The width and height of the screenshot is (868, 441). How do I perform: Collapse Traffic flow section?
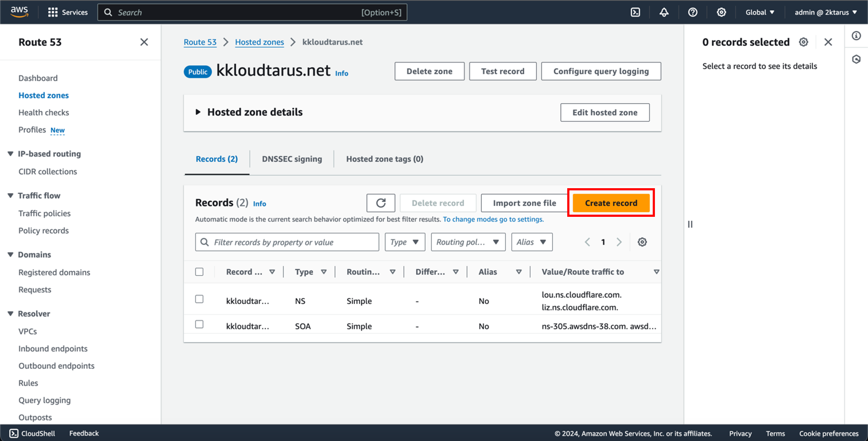[10, 196]
